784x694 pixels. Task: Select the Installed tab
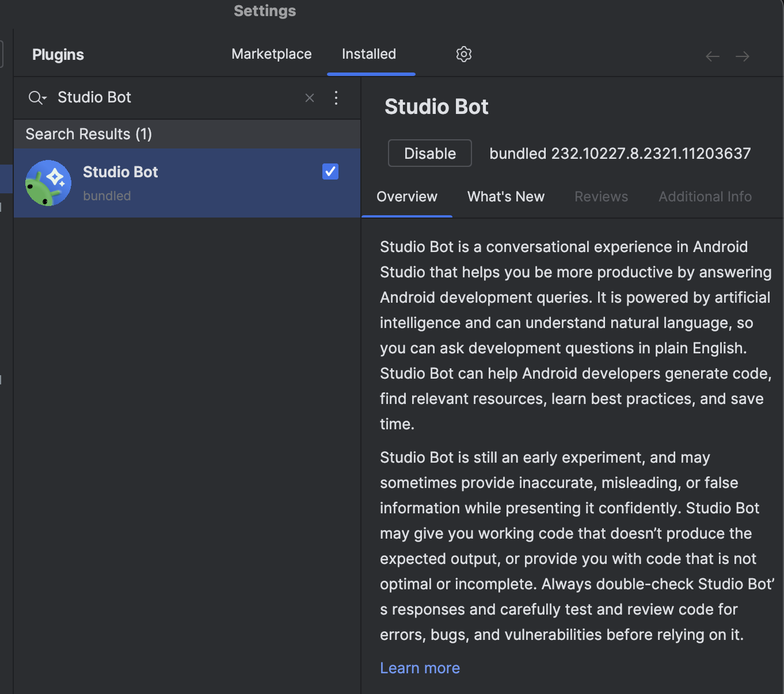(369, 54)
